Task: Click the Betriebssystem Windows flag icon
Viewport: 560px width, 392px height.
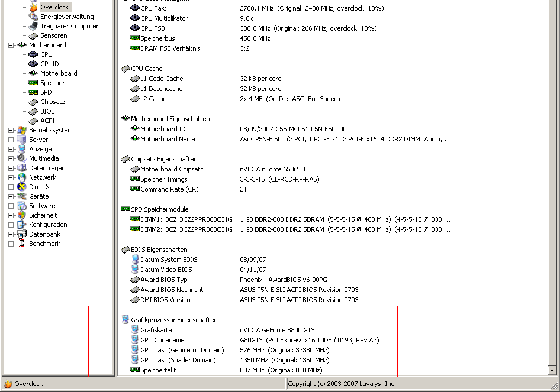Action: (x=22, y=130)
